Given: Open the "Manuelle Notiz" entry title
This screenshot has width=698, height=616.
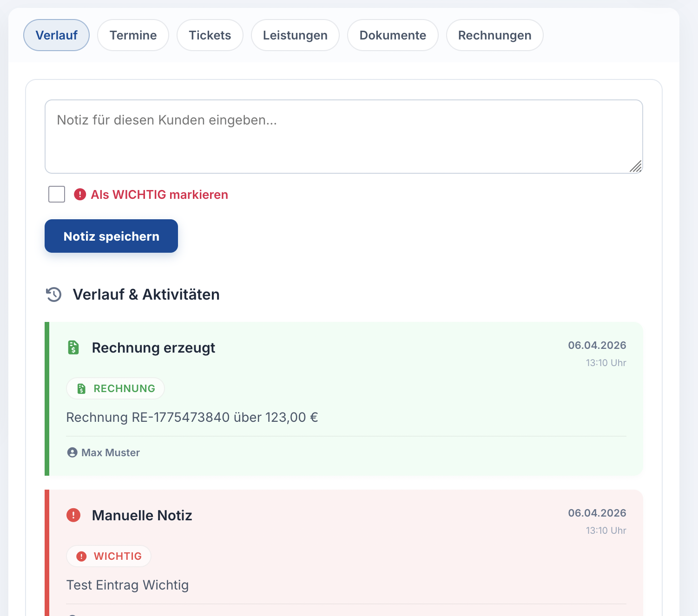Looking at the screenshot, I should (x=142, y=516).
